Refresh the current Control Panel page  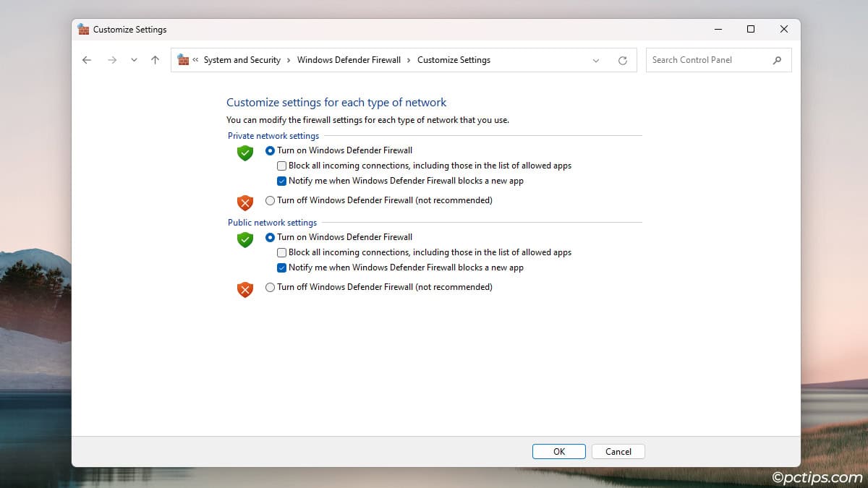[x=623, y=60]
